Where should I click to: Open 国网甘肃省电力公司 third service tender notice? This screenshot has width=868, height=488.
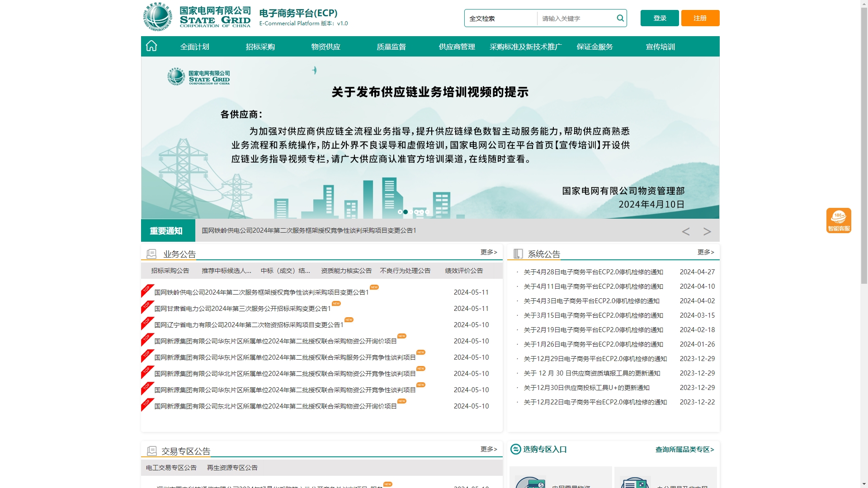coord(243,309)
